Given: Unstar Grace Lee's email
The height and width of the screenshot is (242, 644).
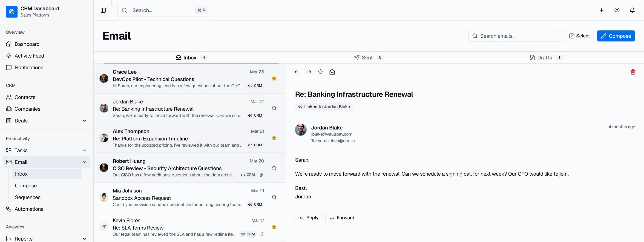Looking at the screenshot, I should click(274, 78).
